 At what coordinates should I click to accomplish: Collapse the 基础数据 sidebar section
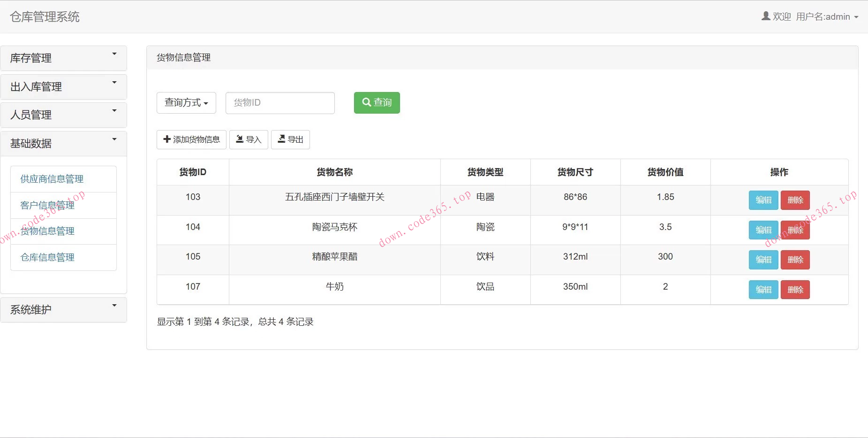[63, 143]
